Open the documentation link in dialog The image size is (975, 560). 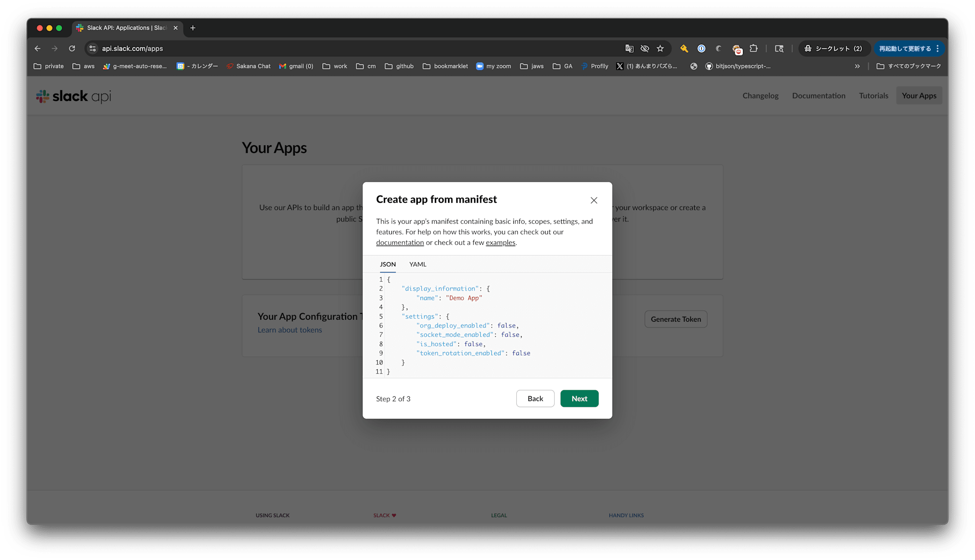(400, 243)
